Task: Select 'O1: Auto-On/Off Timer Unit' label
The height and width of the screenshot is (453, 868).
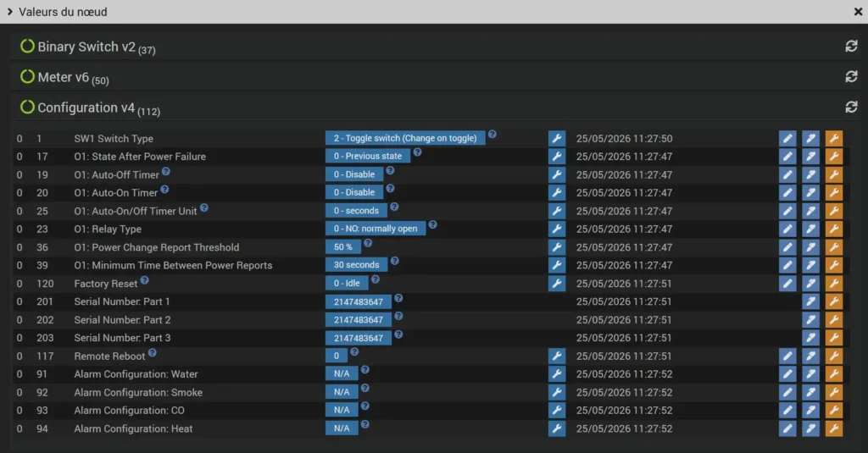Action: (135, 212)
